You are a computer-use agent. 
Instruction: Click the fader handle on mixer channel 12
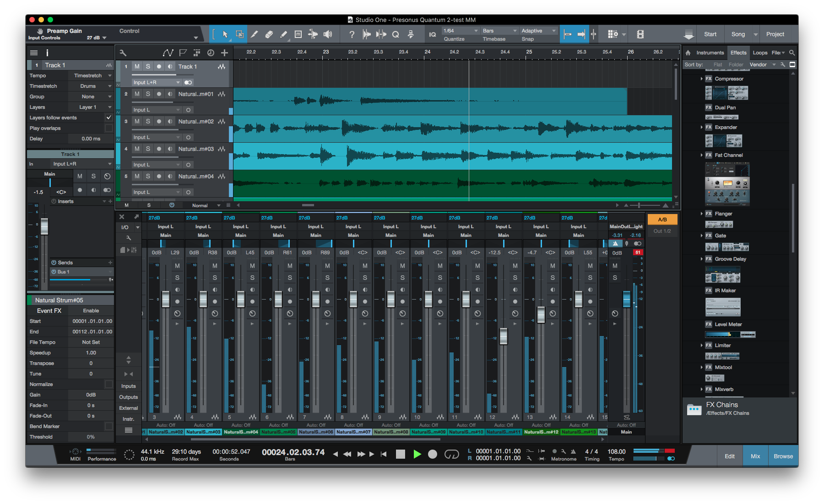tap(504, 336)
